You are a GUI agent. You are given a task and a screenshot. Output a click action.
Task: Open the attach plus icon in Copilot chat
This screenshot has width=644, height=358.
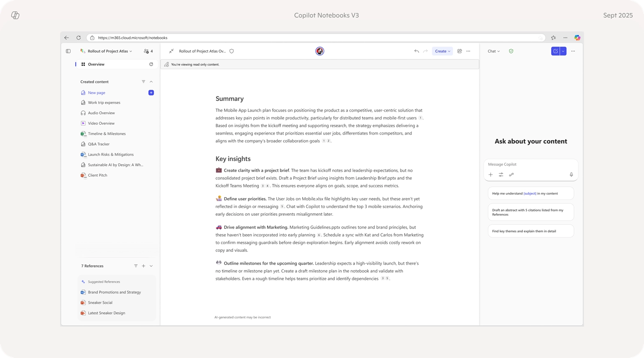click(491, 174)
